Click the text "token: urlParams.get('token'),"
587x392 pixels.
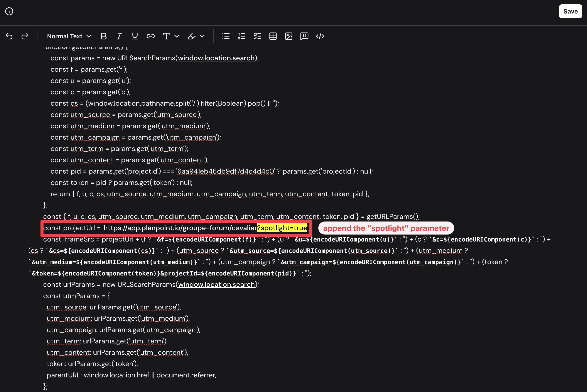pos(92,364)
